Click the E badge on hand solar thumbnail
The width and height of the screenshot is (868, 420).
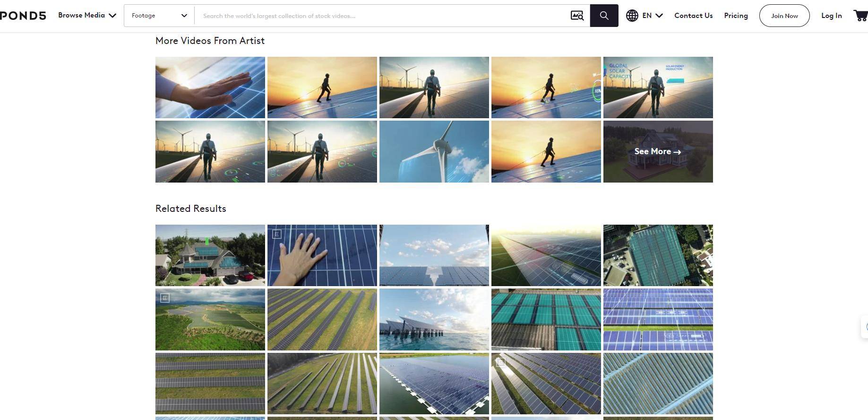point(277,234)
